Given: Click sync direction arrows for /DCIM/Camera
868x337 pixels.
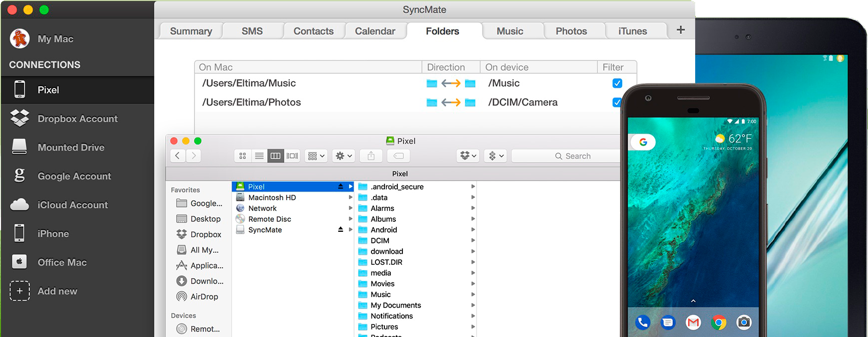Looking at the screenshot, I should tap(451, 102).
